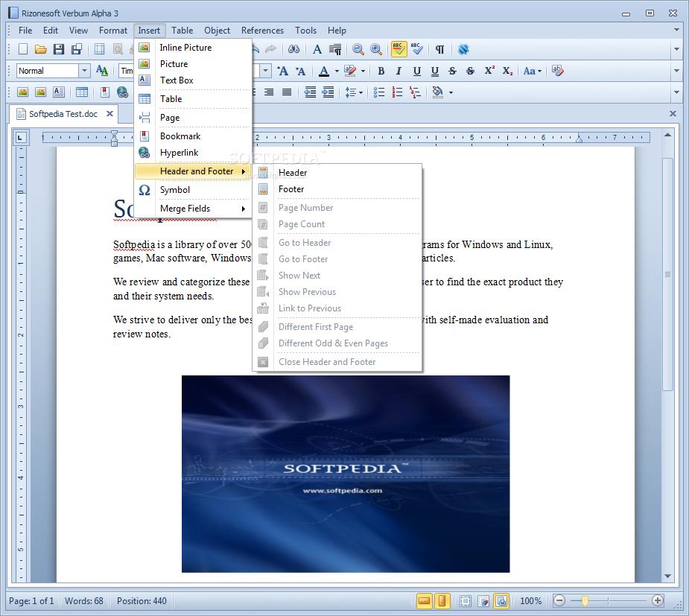Click the Zoom in magnifier icon

pyautogui.click(x=376, y=49)
